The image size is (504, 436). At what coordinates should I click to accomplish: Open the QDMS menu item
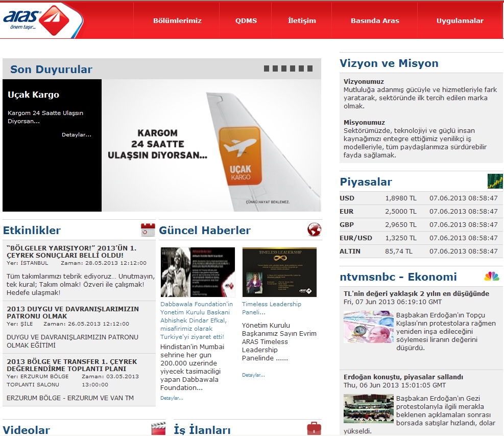(246, 20)
